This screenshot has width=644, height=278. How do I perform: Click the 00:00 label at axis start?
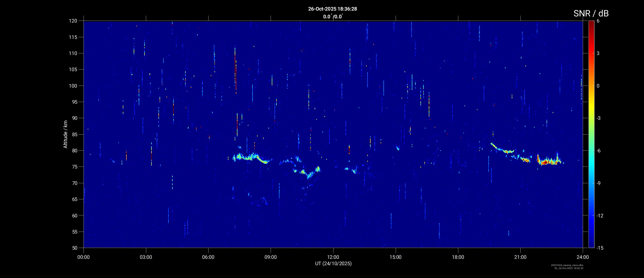point(84,257)
